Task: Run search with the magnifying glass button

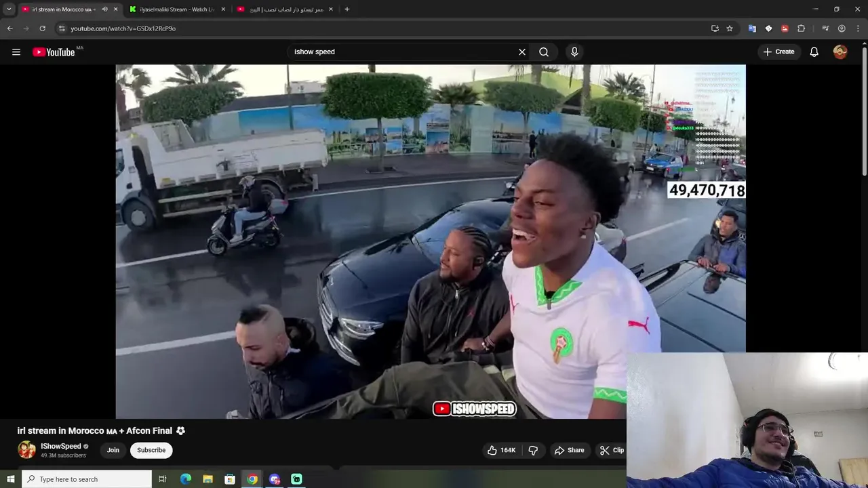Action: coord(544,52)
